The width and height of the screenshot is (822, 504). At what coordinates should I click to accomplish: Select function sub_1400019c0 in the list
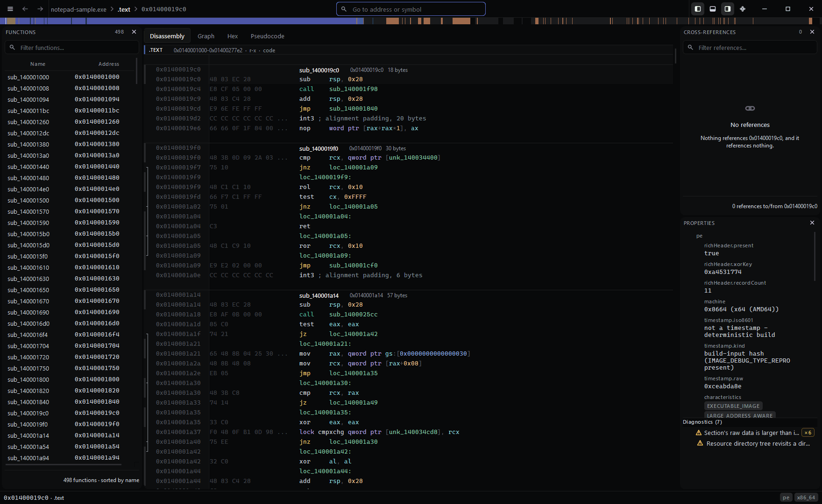[x=70, y=413]
